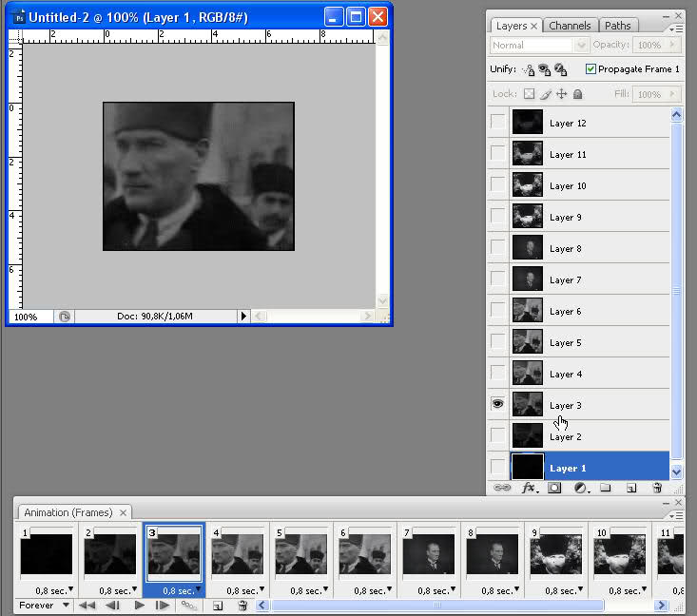Select animation frame 7 thumbnail
Image resolution: width=697 pixels, height=616 pixels.
[x=428, y=554]
